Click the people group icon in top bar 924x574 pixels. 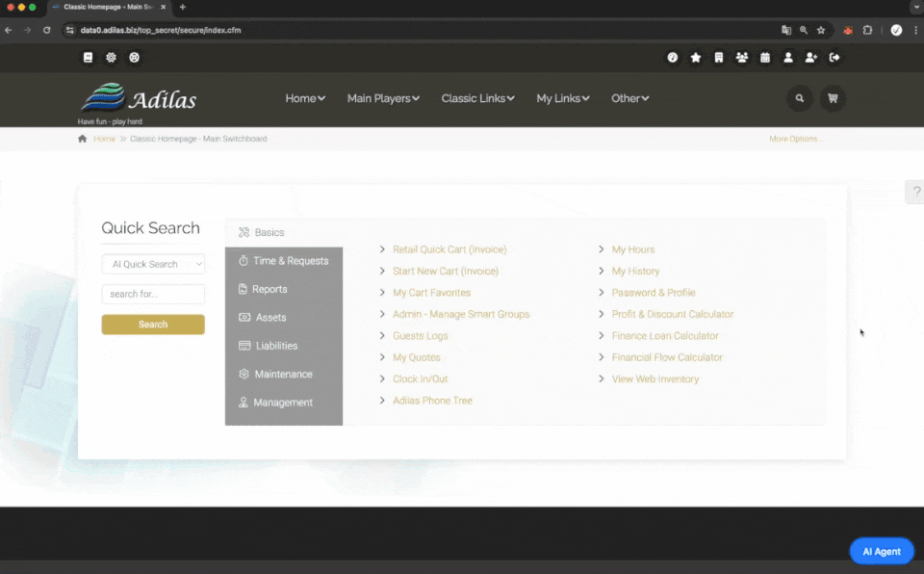pos(742,58)
